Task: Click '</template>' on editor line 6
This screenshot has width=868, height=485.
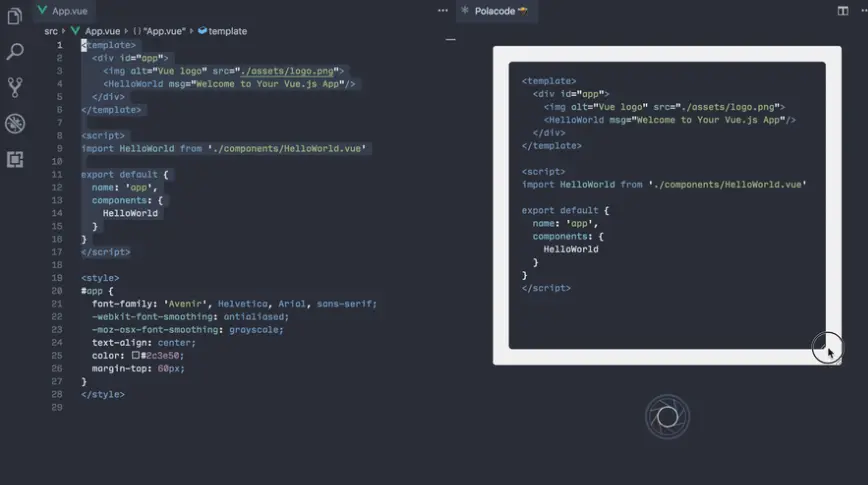Action: click(x=111, y=110)
